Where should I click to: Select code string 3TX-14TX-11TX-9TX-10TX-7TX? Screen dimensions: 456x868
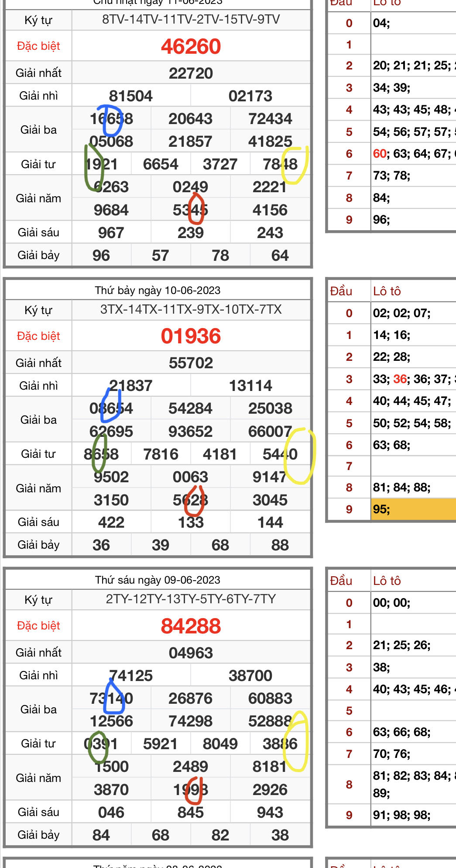(191, 309)
